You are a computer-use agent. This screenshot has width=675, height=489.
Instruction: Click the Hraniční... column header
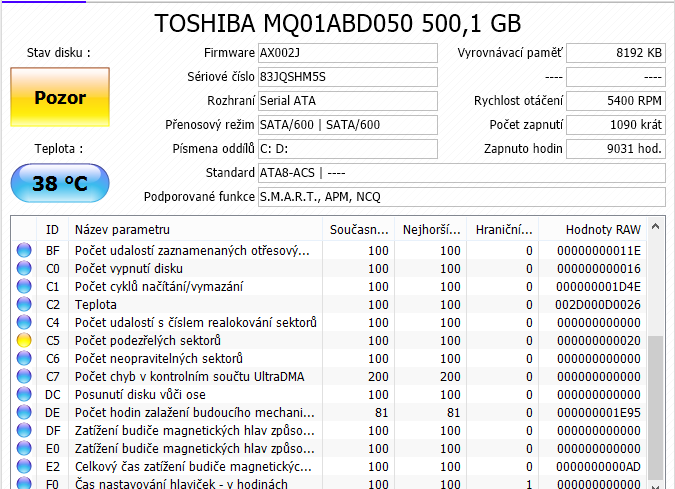point(503,230)
